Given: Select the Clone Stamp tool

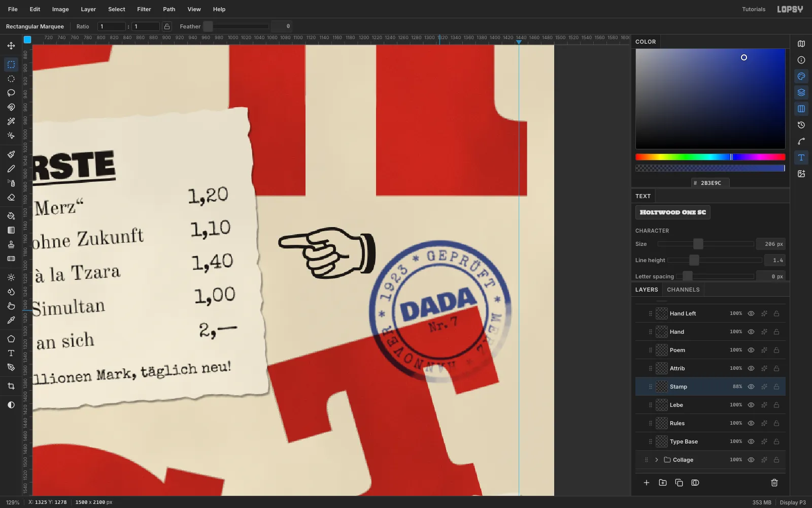Looking at the screenshot, I should pos(11,244).
